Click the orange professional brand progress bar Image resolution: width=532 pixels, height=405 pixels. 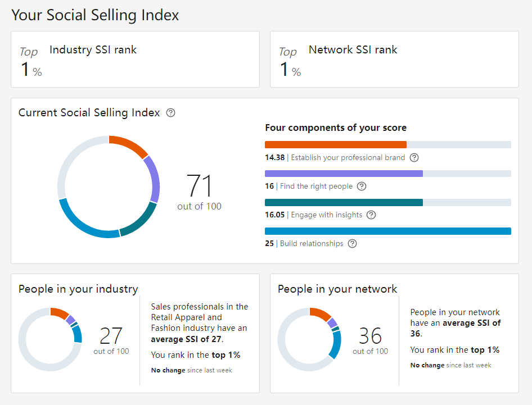click(x=335, y=145)
